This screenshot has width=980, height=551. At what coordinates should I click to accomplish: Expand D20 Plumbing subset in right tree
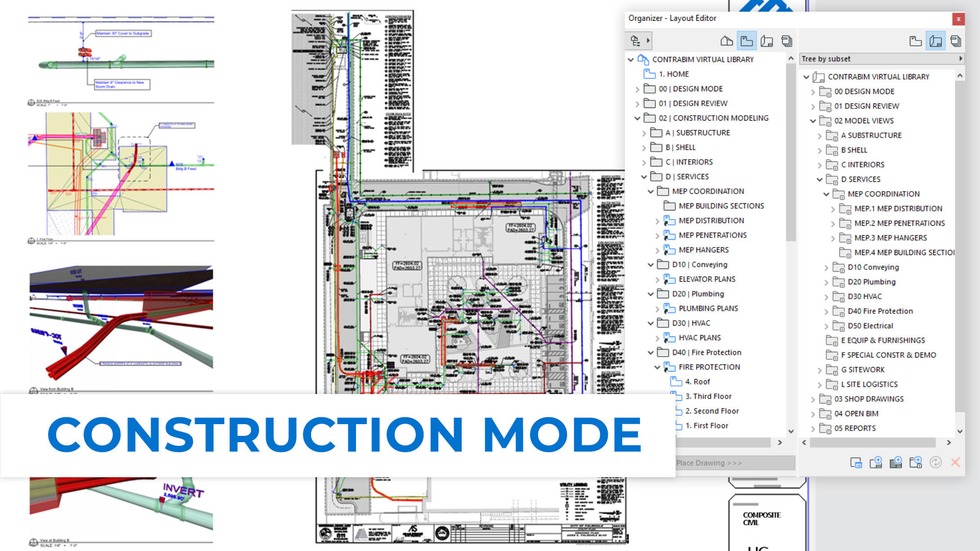click(x=826, y=282)
